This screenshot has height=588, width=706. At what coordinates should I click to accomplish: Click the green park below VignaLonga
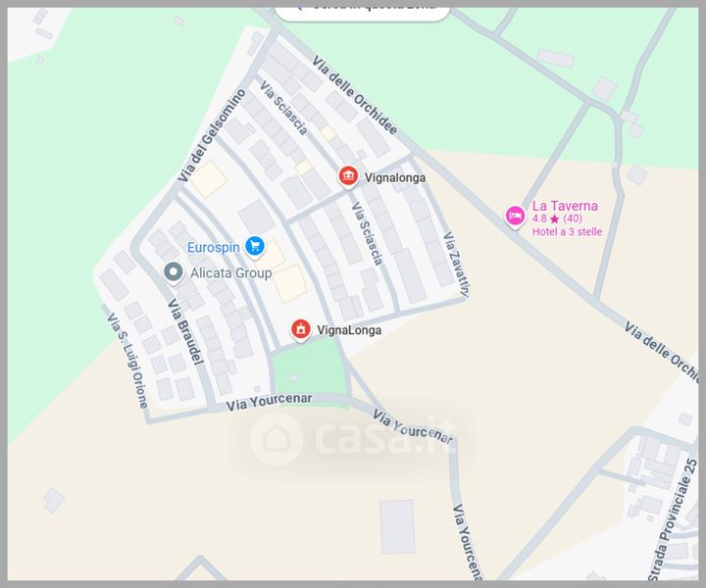point(311,367)
